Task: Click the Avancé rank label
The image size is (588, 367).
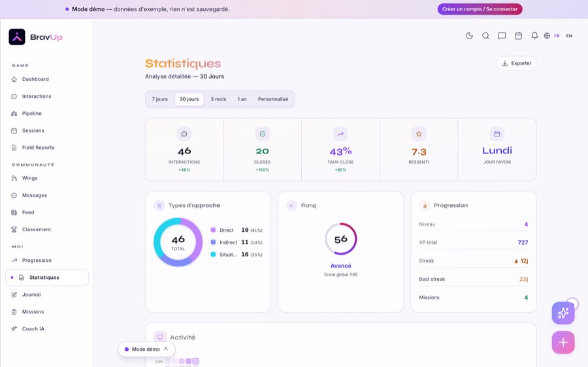Action: [340, 266]
